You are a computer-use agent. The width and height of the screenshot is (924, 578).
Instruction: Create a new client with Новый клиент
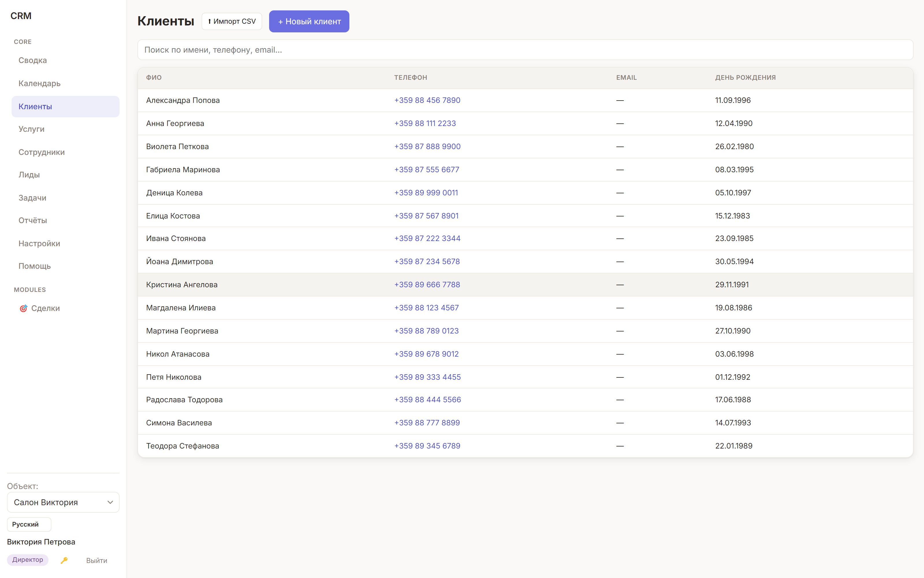309,21
